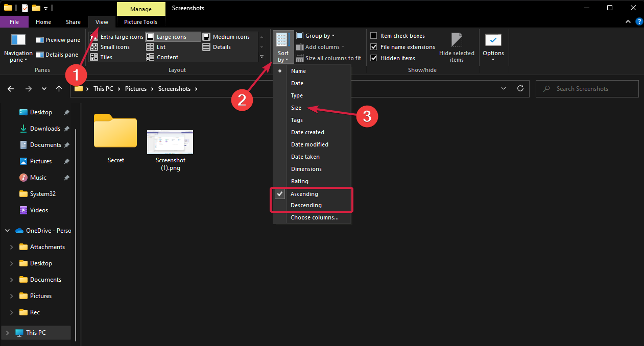Select Tiles layout
644x346 pixels.
pos(102,57)
